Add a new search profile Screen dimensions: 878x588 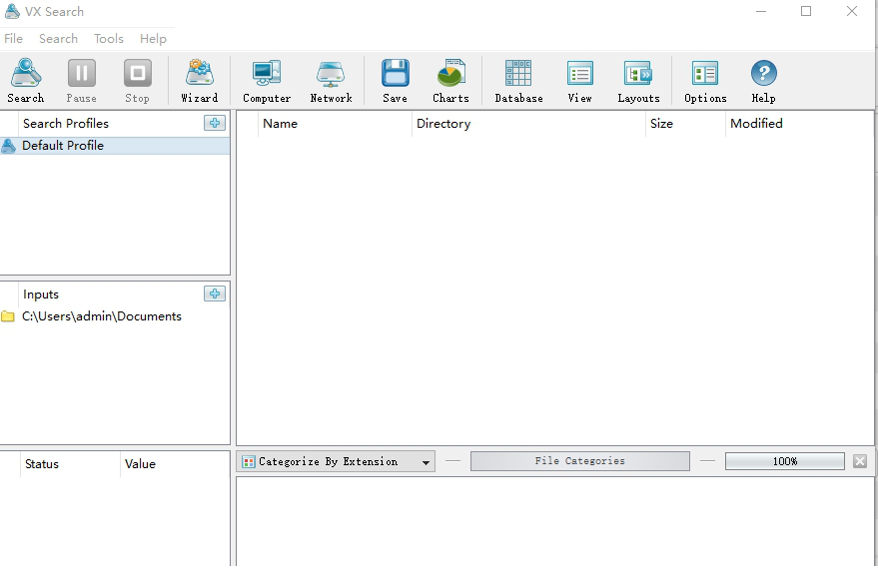[214, 123]
